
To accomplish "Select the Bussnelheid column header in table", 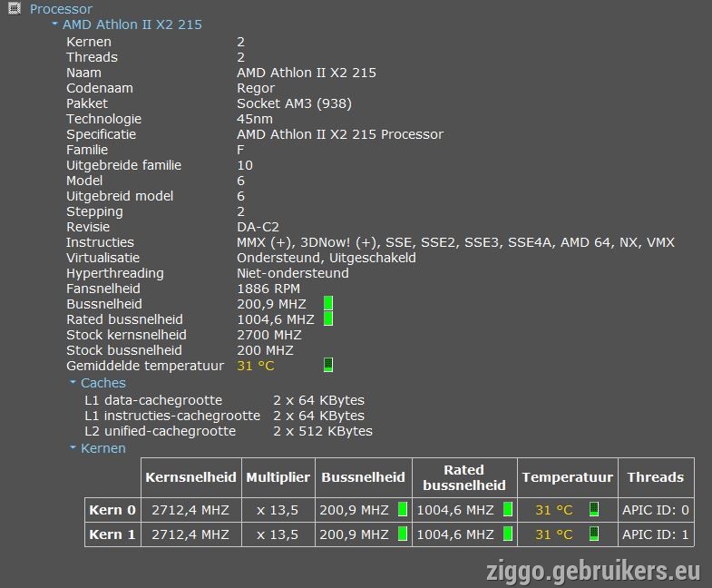I will click(364, 477).
